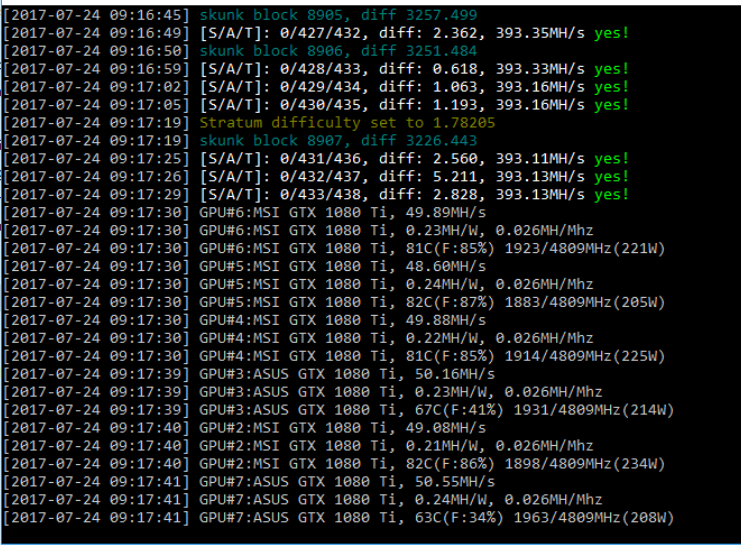Click the 'skunk block 8906, diff 3251.484' line

tap(338, 51)
